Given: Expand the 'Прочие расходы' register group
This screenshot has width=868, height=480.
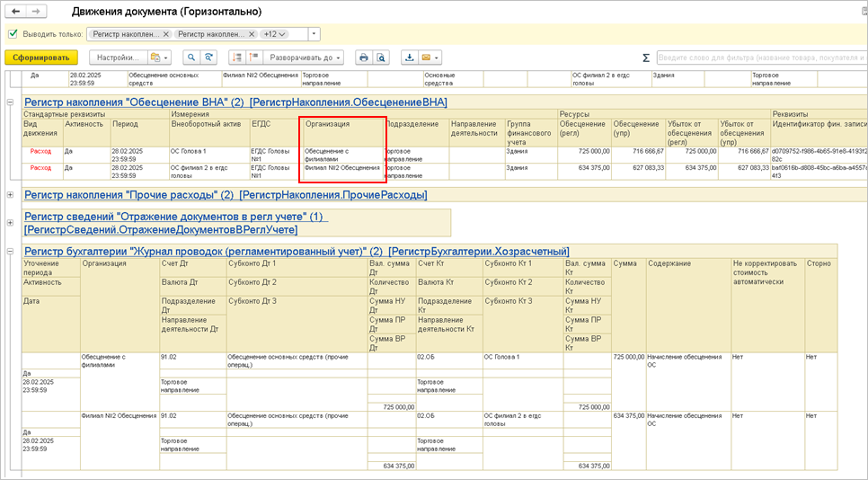Looking at the screenshot, I should pyautogui.click(x=10, y=195).
